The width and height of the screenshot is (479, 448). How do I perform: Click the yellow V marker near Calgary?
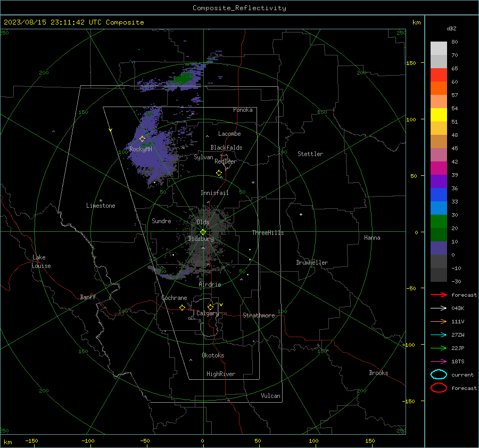pyautogui.click(x=221, y=305)
